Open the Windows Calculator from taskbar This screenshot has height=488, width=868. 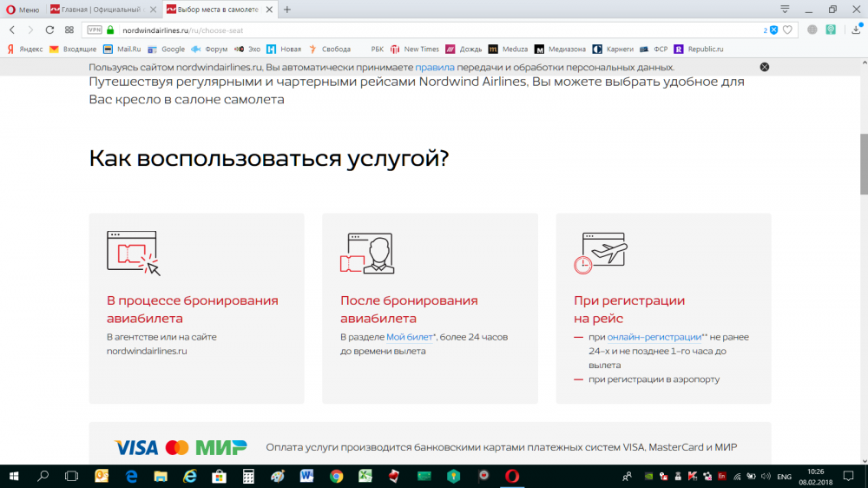pos(248,476)
